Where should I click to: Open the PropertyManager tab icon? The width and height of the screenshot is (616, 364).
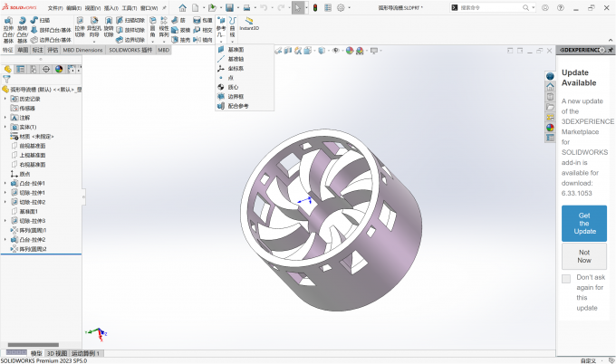[21, 69]
